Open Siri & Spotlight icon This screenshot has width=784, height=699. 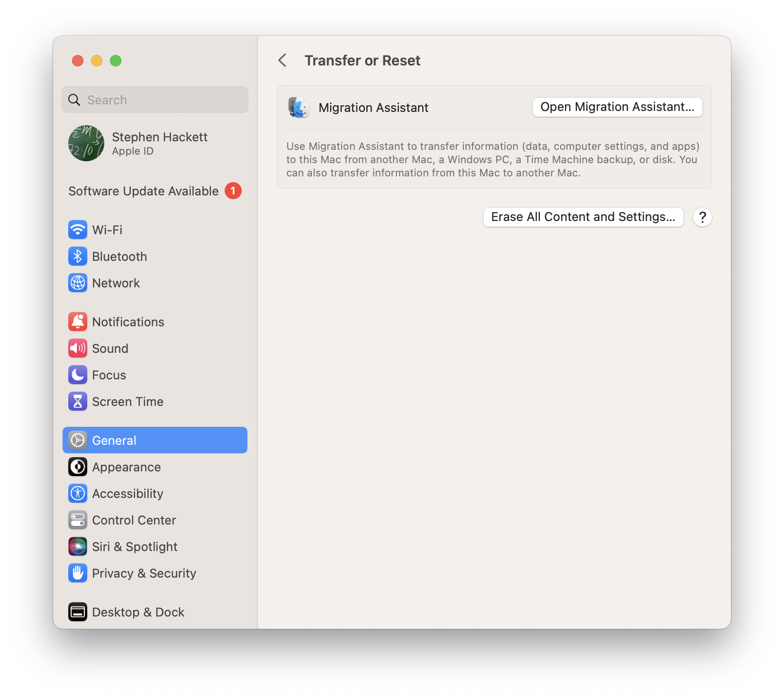click(77, 547)
